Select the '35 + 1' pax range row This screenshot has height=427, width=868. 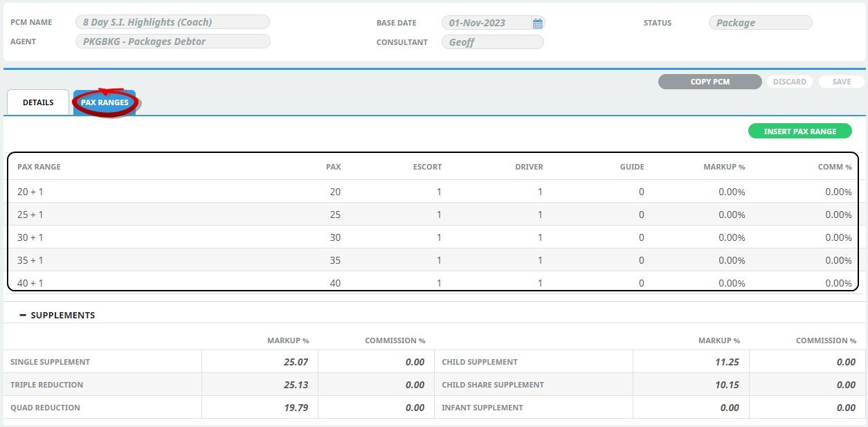433,260
